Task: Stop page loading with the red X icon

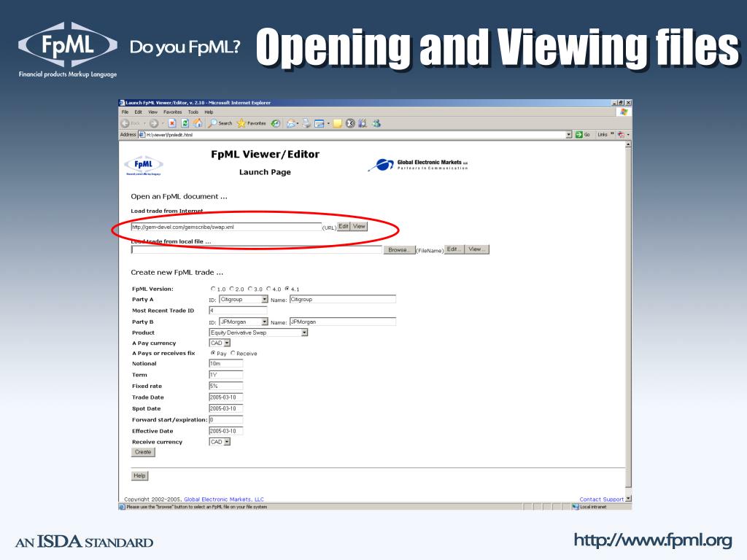Action: click(172, 123)
